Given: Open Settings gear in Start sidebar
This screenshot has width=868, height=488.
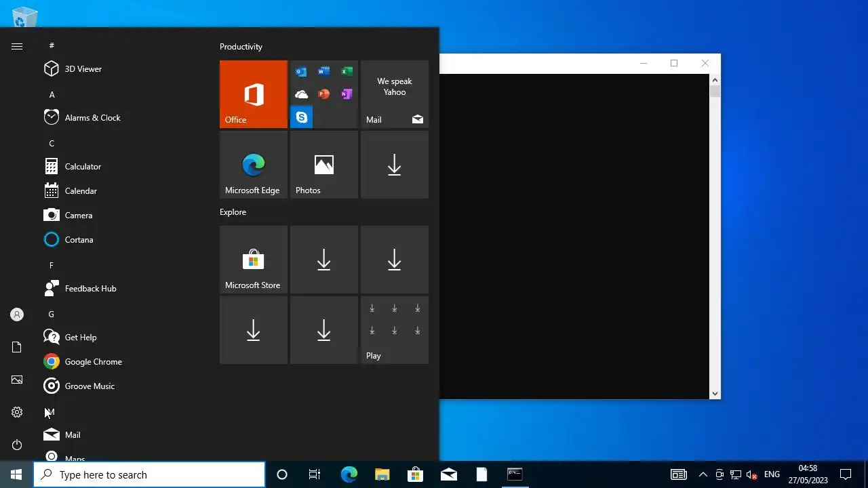Looking at the screenshot, I should (x=17, y=412).
